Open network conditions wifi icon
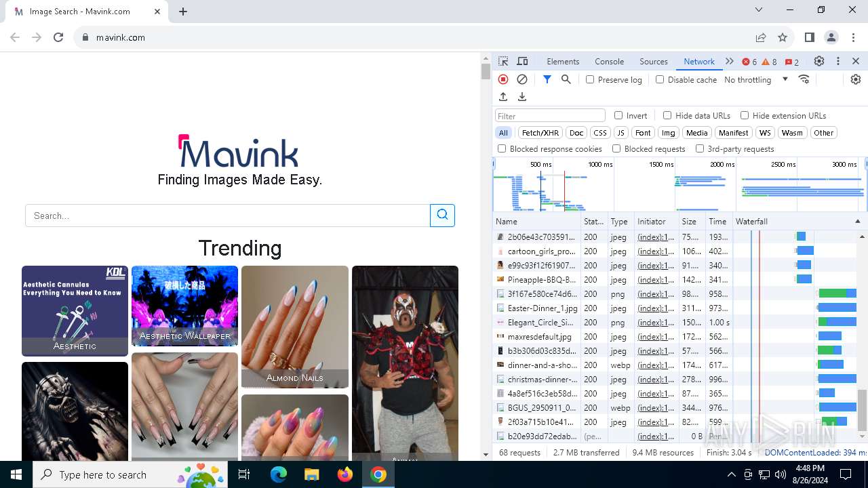Screen dimensions: 868x488 804,79
